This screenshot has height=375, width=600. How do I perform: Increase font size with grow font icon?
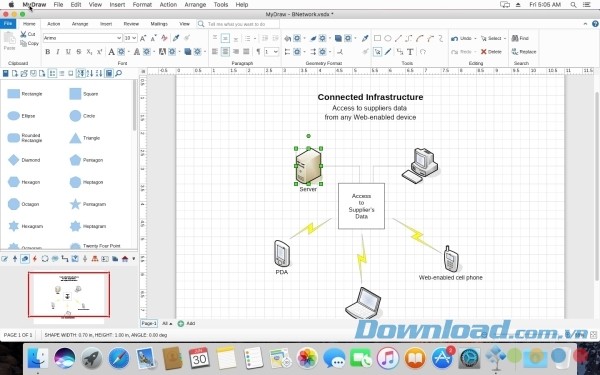point(143,38)
